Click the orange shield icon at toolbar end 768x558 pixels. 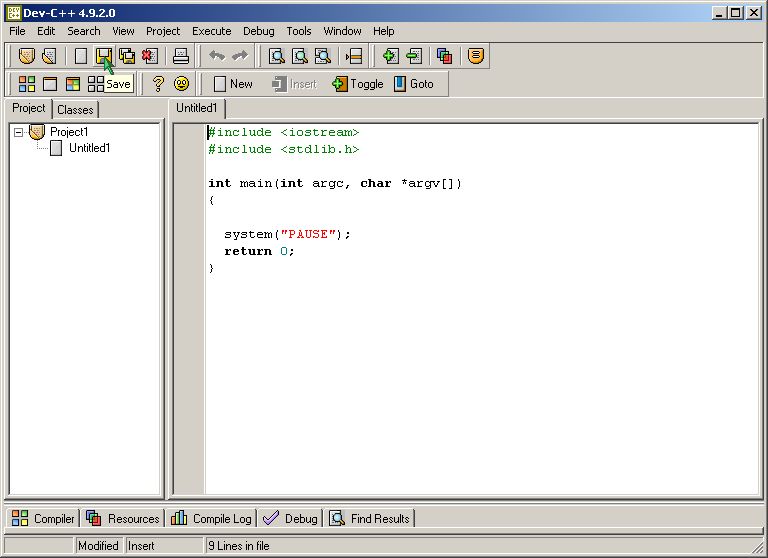click(x=476, y=56)
